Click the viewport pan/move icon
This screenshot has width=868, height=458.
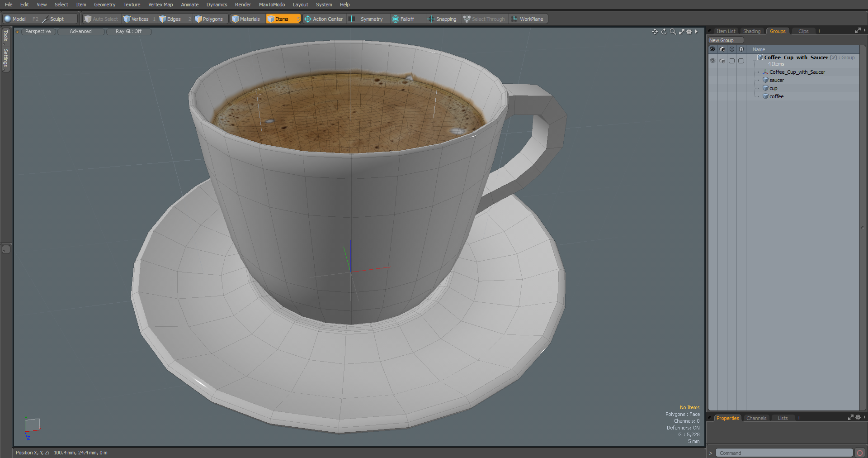click(x=655, y=32)
